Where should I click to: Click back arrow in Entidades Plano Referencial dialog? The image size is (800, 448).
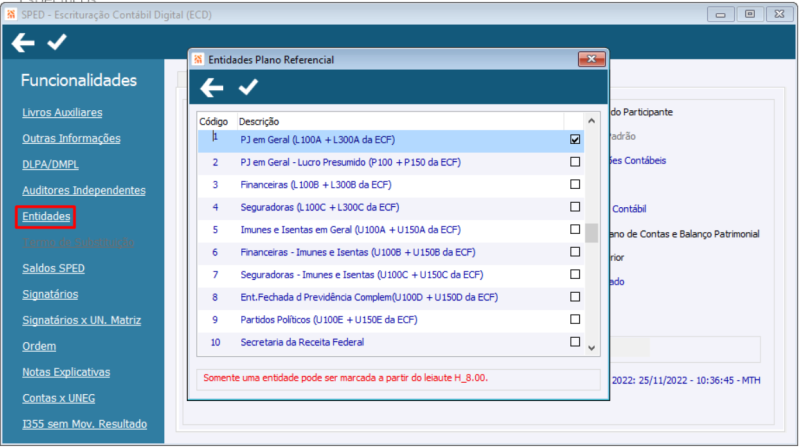(x=212, y=88)
